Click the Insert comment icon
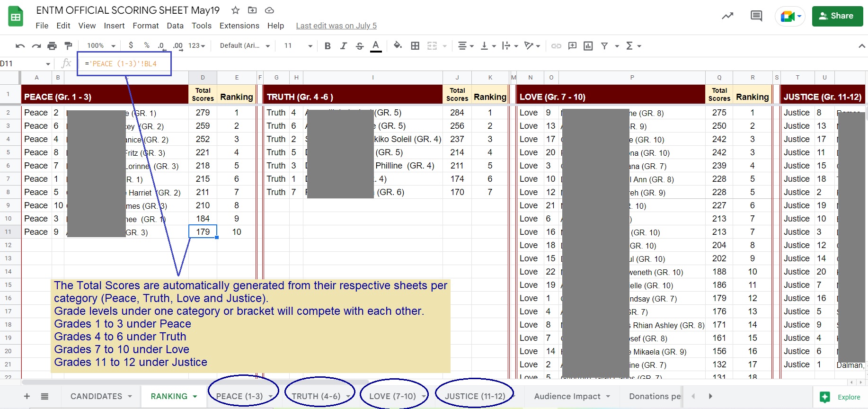This screenshot has width=868, height=409. coord(572,46)
